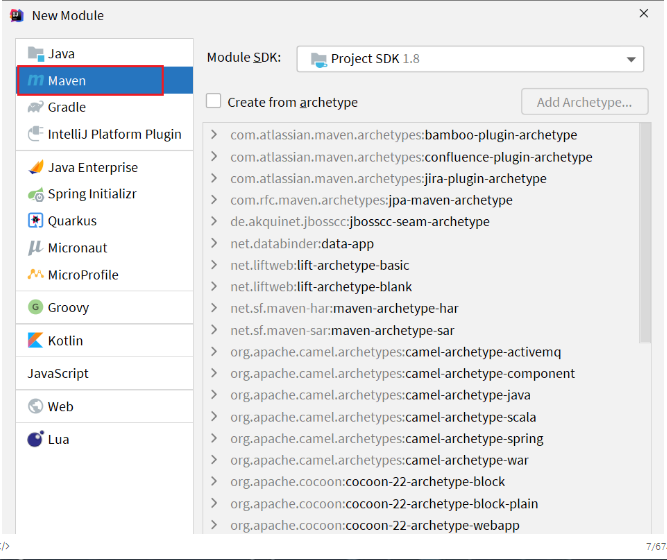Expand lift-archetype-basic node
667x560 pixels.
214,265
